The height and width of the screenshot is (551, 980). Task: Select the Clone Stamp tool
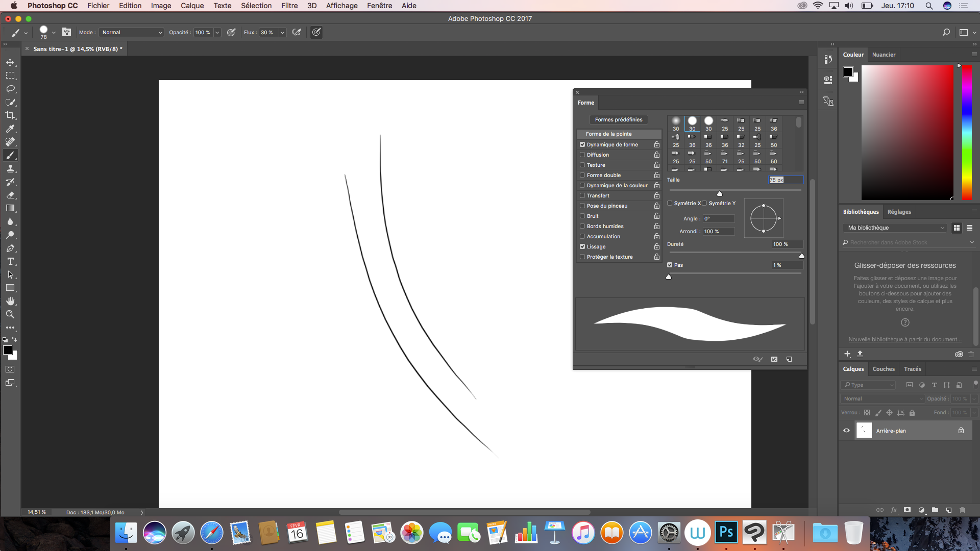[10, 168]
